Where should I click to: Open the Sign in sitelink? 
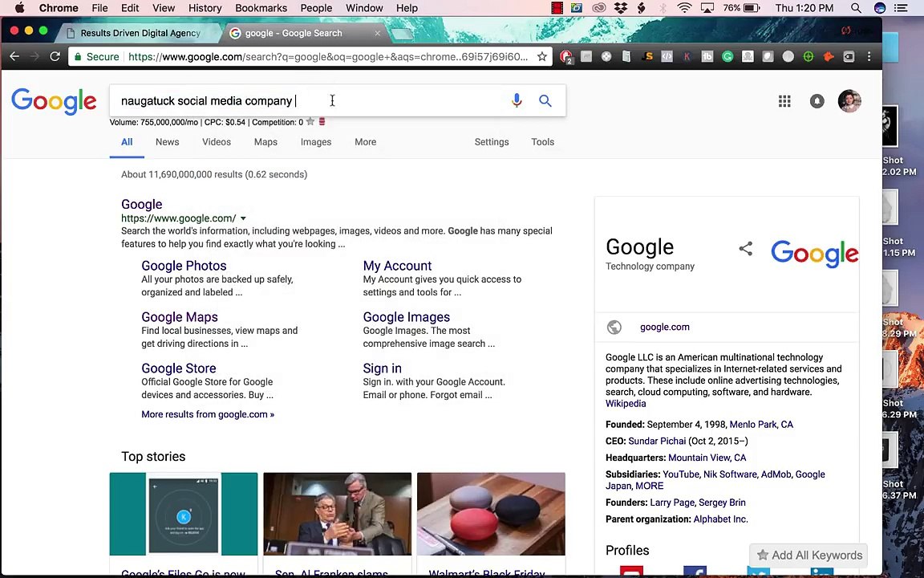pyautogui.click(x=382, y=368)
